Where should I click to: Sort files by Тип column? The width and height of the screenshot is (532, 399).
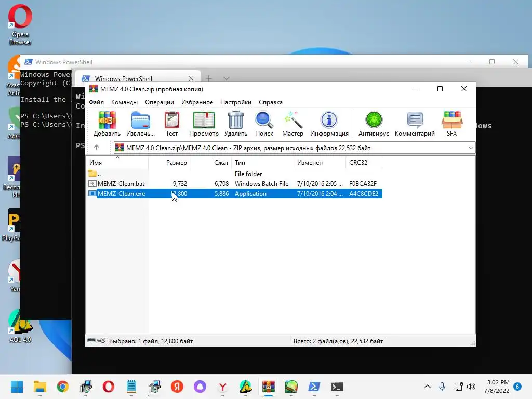[x=262, y=163]
